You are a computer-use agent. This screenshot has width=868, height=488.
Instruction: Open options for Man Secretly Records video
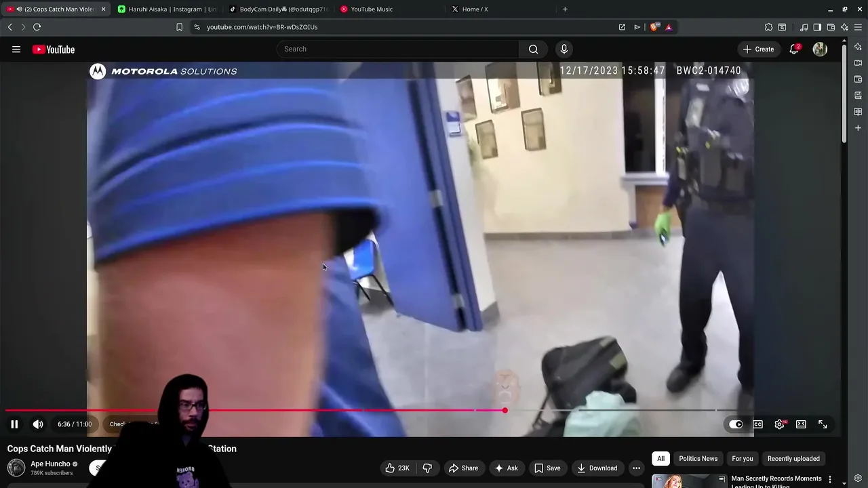click(x=830, y=479)
